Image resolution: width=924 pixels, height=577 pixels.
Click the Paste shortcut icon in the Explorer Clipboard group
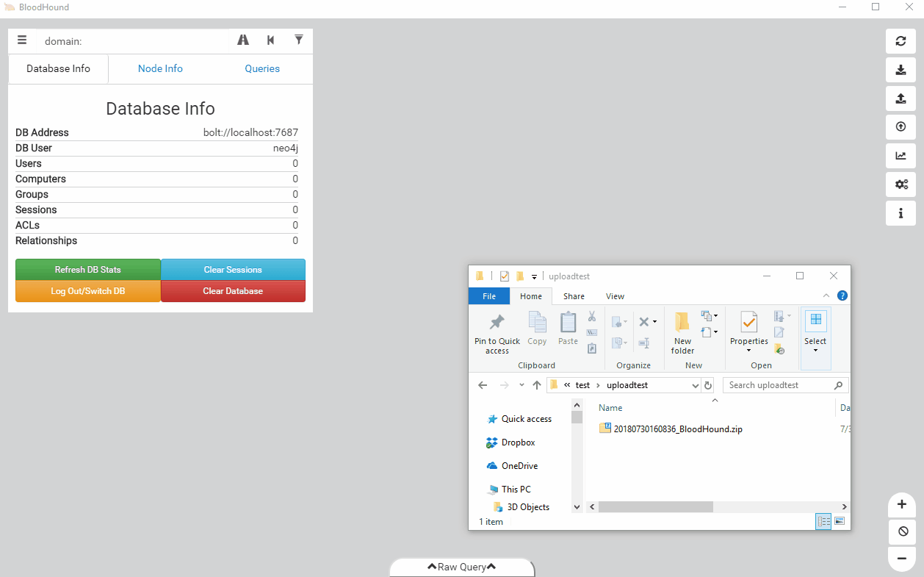click(x=591, y=348)
